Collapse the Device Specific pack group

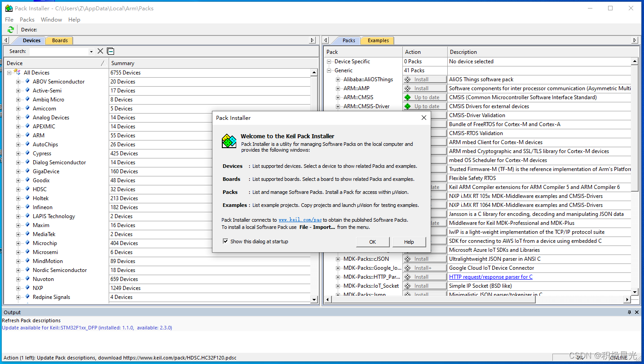(329, 61)
